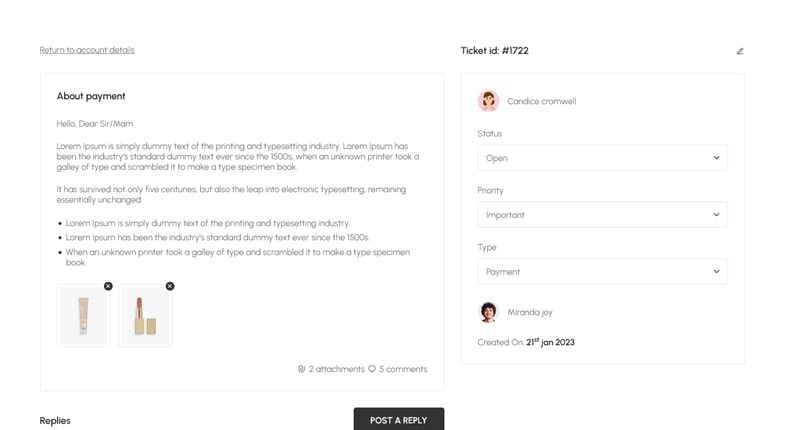Open the Status dropdown showing Open
785x430 pixels.
(602, 158)
